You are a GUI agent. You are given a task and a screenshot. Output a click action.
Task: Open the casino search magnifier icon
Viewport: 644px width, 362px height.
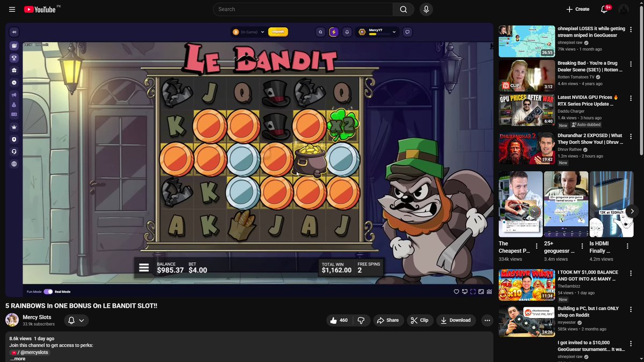[x=320, y=32]
